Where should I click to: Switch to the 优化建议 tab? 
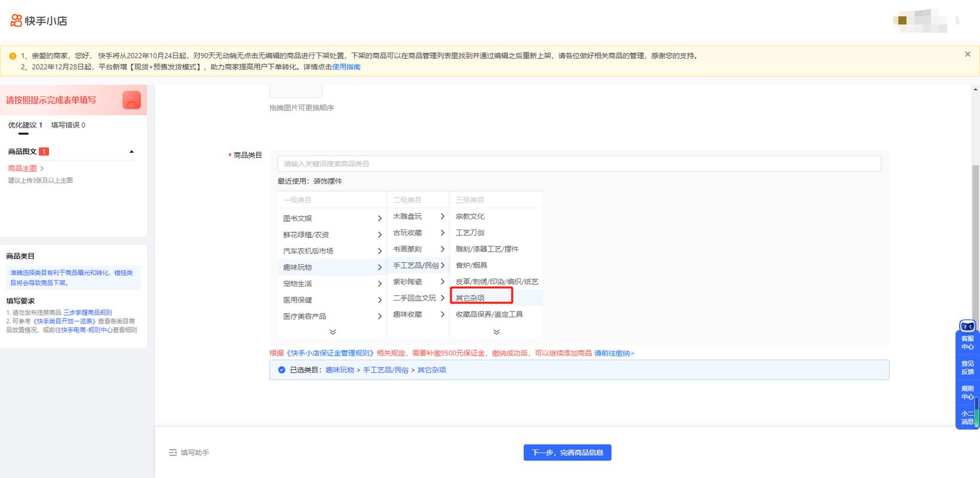tap(25, 125)
